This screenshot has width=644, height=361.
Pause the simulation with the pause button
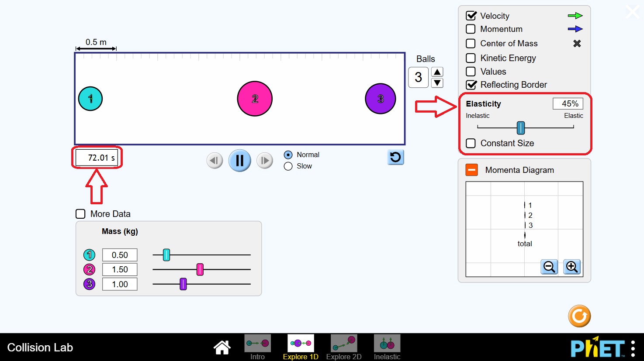pos(239,161)
